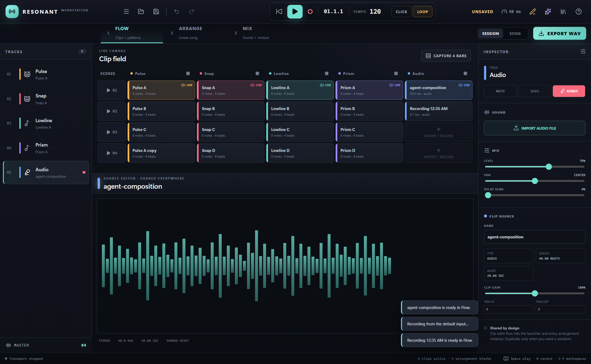Image resolution: width=591 pixels, height=364 pixels.
Task: Select the Pulse A clip
Action: (x=161, y=90)
